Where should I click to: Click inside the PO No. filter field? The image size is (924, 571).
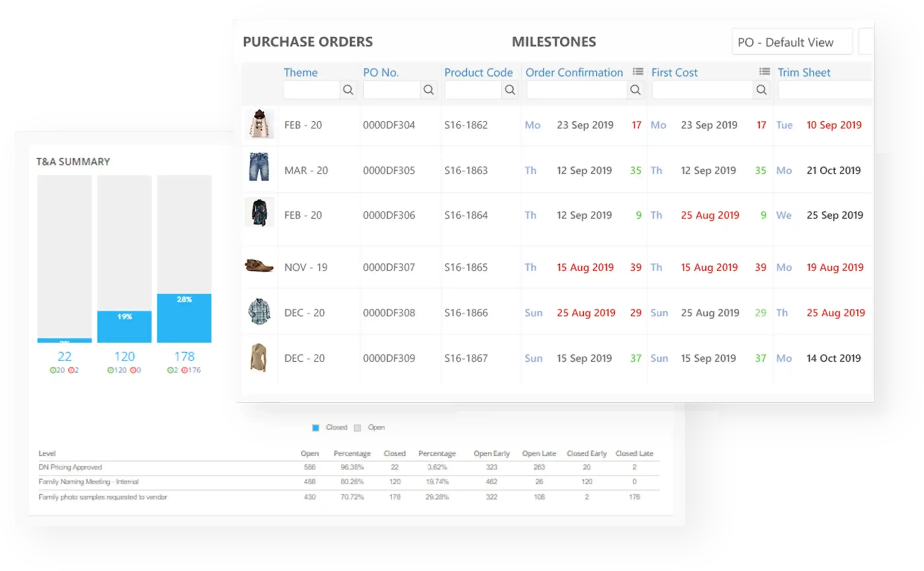(391, 90)
